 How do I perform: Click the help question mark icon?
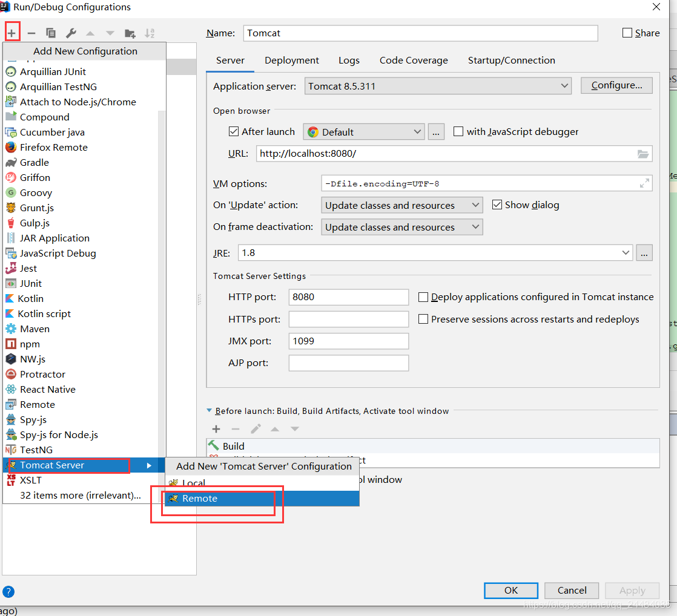pyautogui.click(x=8, y=591)
